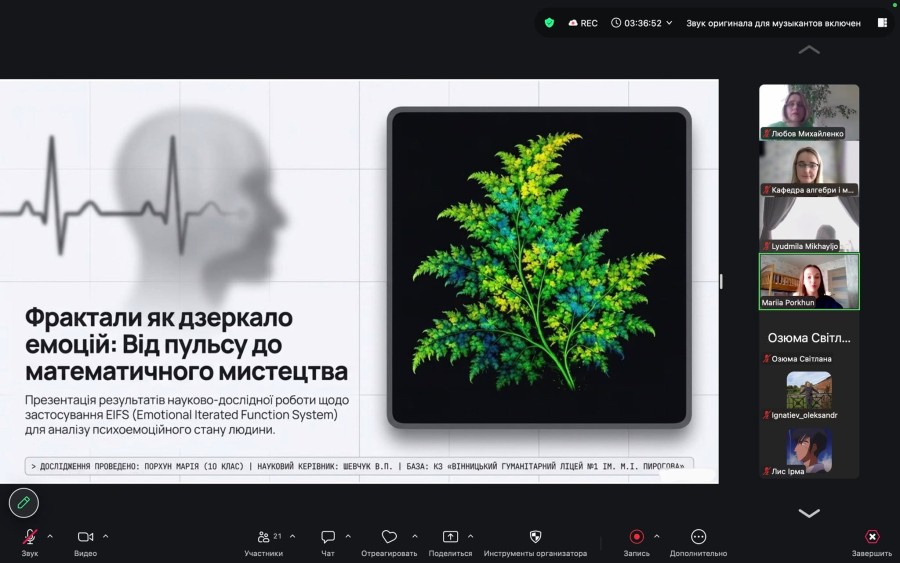This screenshot has width=900, height=563.
Task: Open the meeting timer 03:36:52 dropdown
Action: [x=642, y=23]
